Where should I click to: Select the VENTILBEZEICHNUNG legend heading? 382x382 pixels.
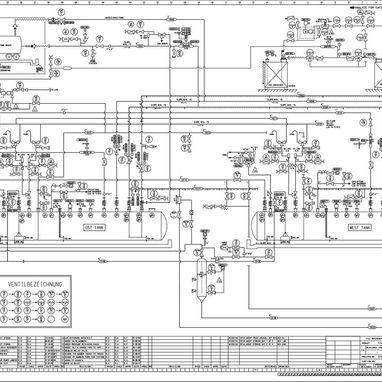pyautogui.click(x=35, y=284)
